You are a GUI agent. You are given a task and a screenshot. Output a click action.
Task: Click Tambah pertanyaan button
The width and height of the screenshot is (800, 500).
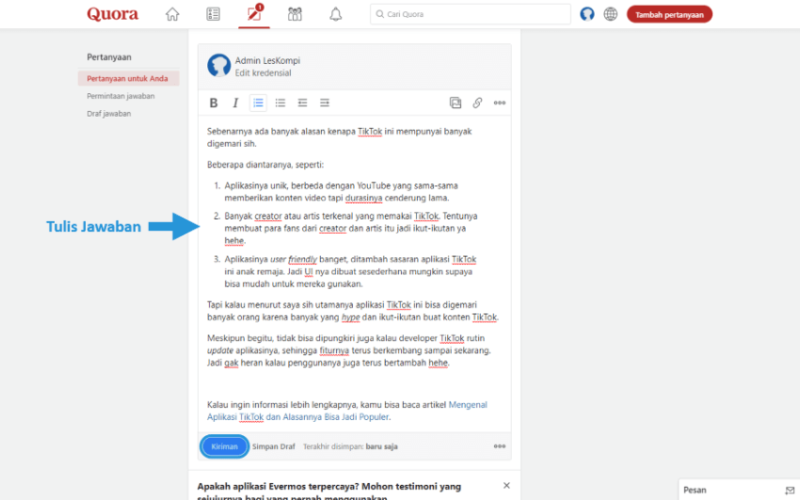click(669, 14)
